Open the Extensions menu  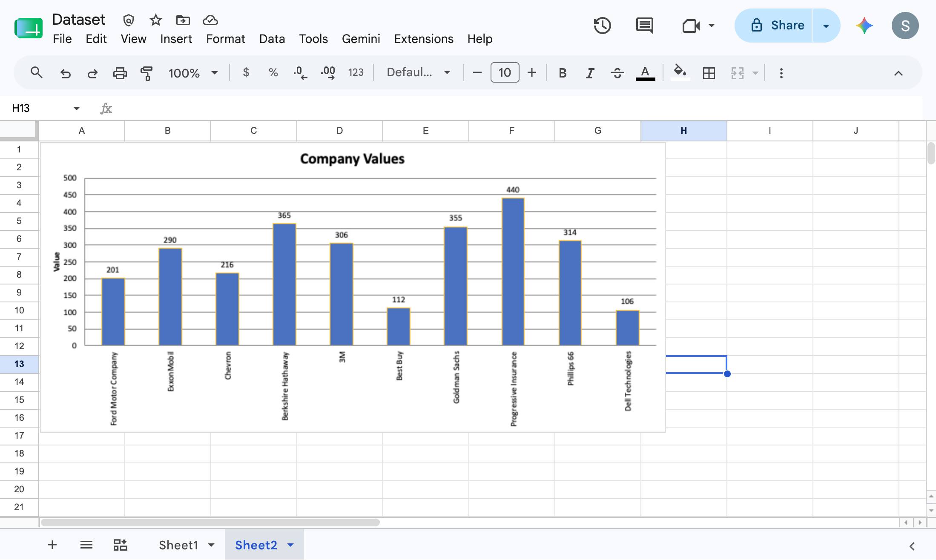pyautogui.click(x=424, y=39)
